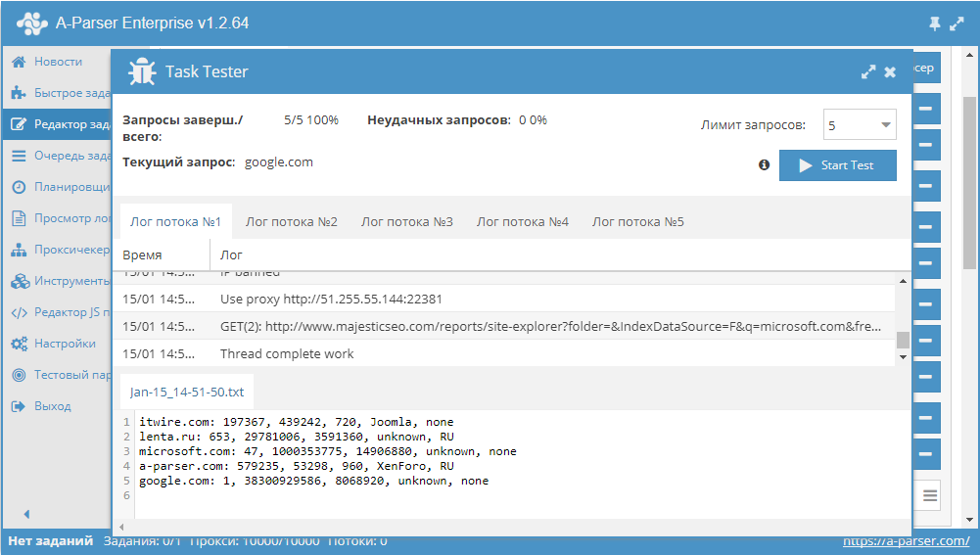This screenshot has width=980, height=555.
Task: Click the Планировщик clock icon
Action: [19, 186]
